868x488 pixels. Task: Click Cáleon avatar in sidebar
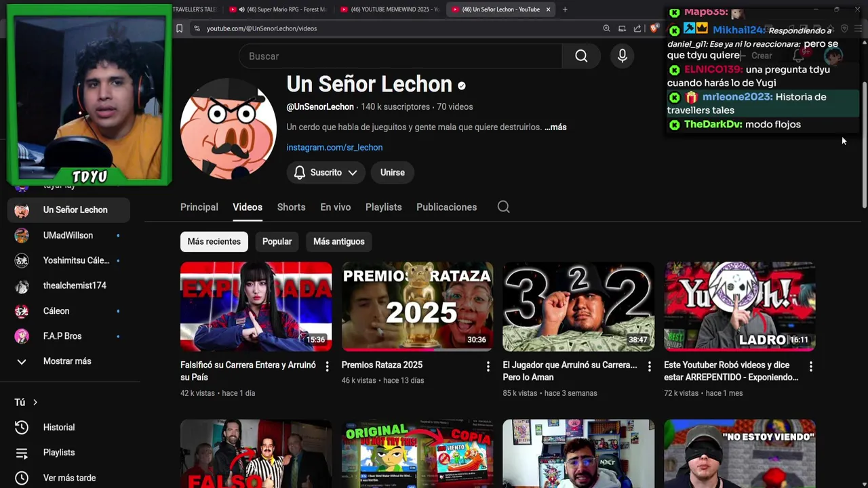point(22,311)
